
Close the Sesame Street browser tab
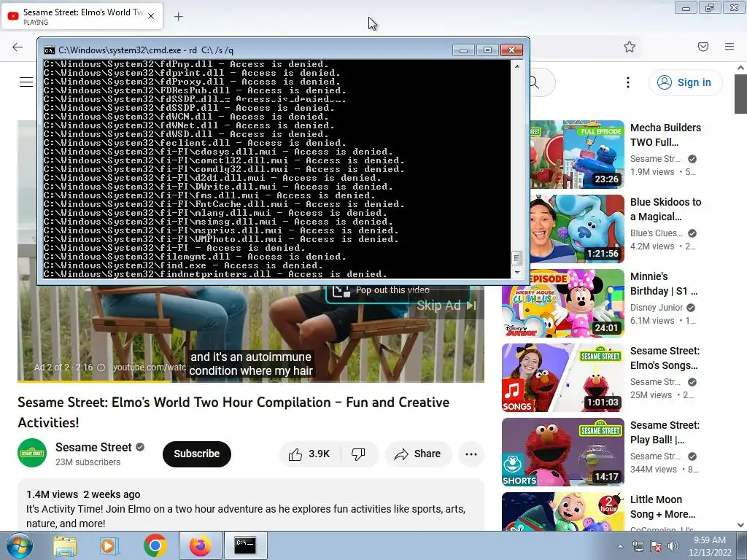tap(151, 16)
